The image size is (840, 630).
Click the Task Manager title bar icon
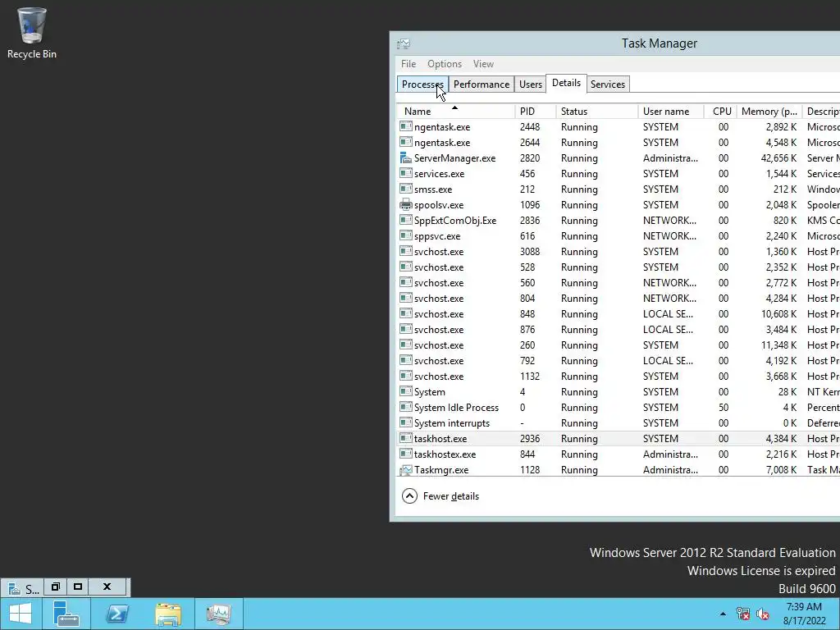[x=404, y=44]
